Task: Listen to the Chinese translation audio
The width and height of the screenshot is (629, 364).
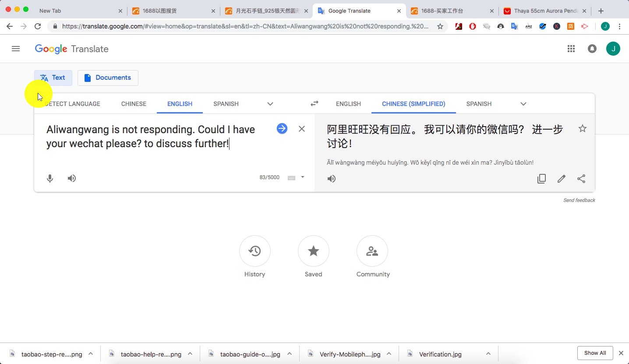Action: point(332,179)
